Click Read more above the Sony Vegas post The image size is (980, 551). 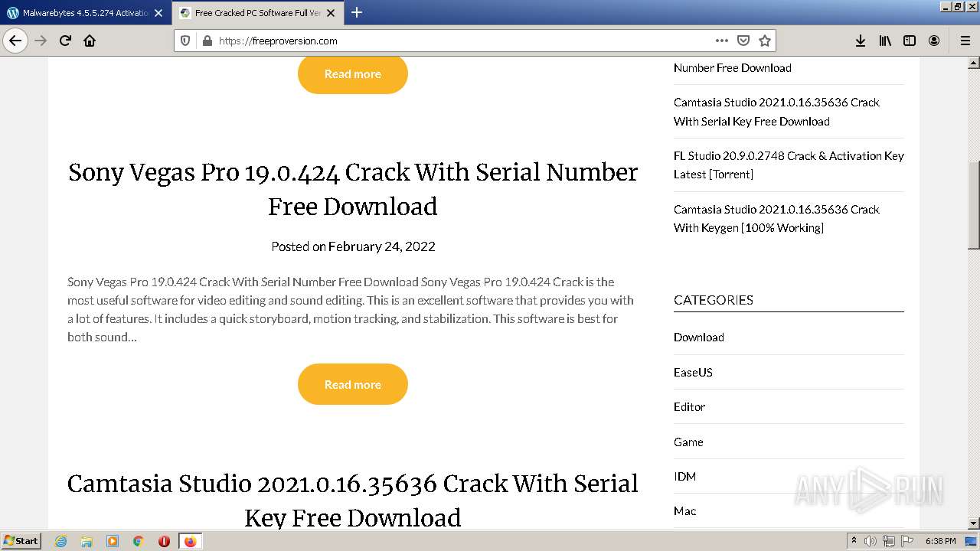[352, 73]
